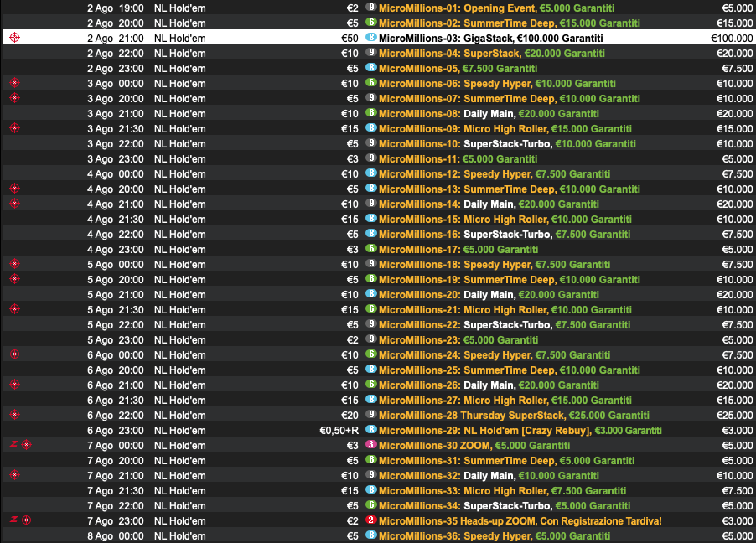The image size is (756, 543).
Task: Select the target icon on MicroMillions-09 row
Action: pyautogui.click(x=15, y=128)
